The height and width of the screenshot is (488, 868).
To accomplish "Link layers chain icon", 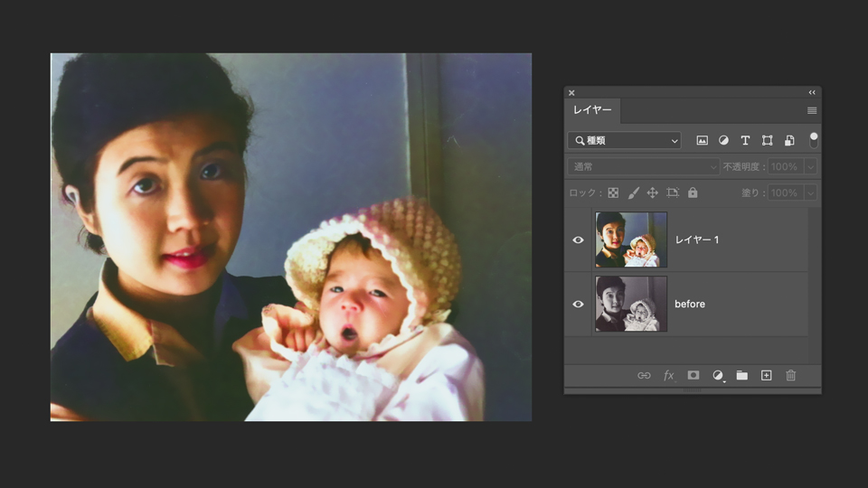I will pos(644,375).
